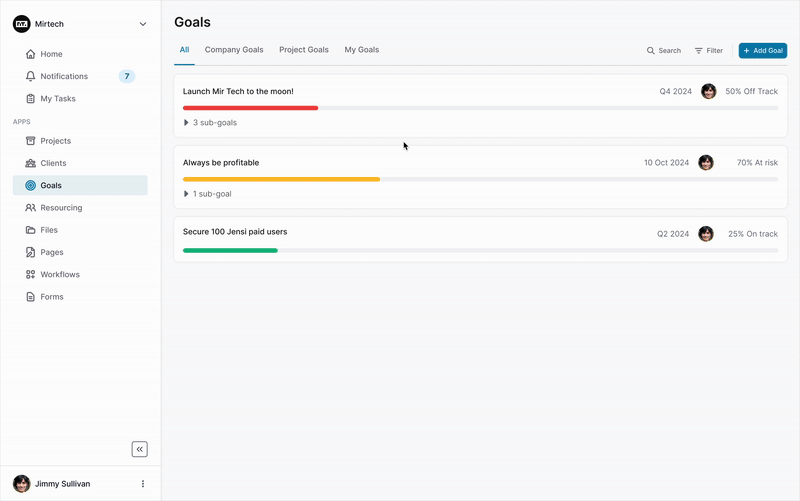Open user options three-dot menu
Viewport: 800px width, 501px height.
(143, 484)
